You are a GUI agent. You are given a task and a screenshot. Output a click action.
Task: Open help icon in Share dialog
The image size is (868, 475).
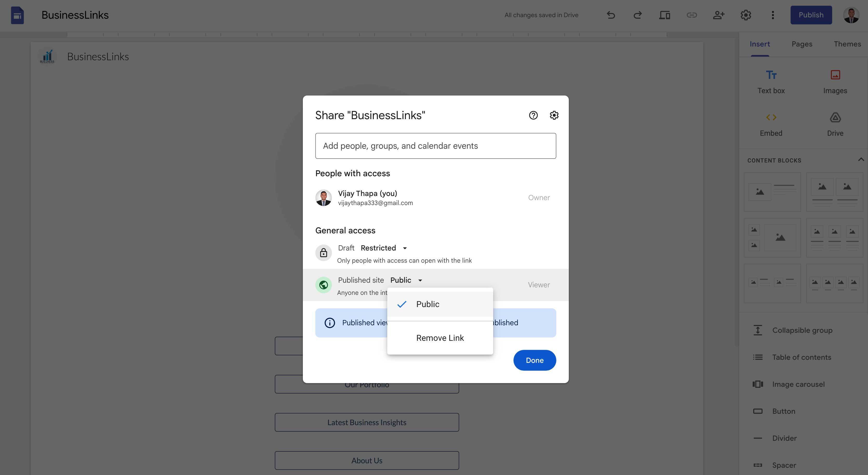click(533, 115)
